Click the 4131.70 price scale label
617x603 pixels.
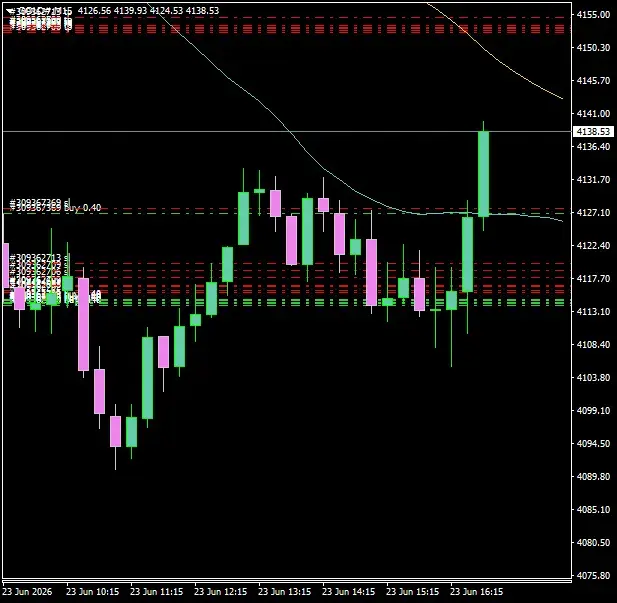(x=593, y=180)
